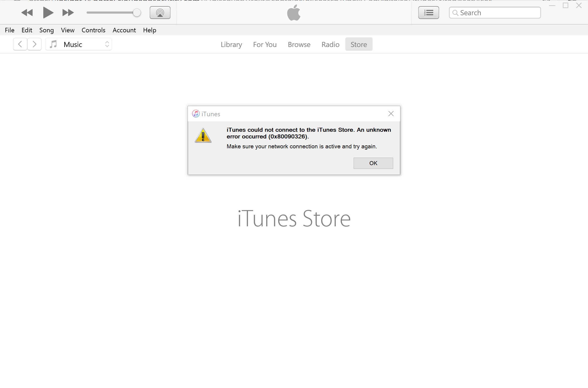Open the View menu
Viewport: 588px width, 388px height.
(68, 30)
